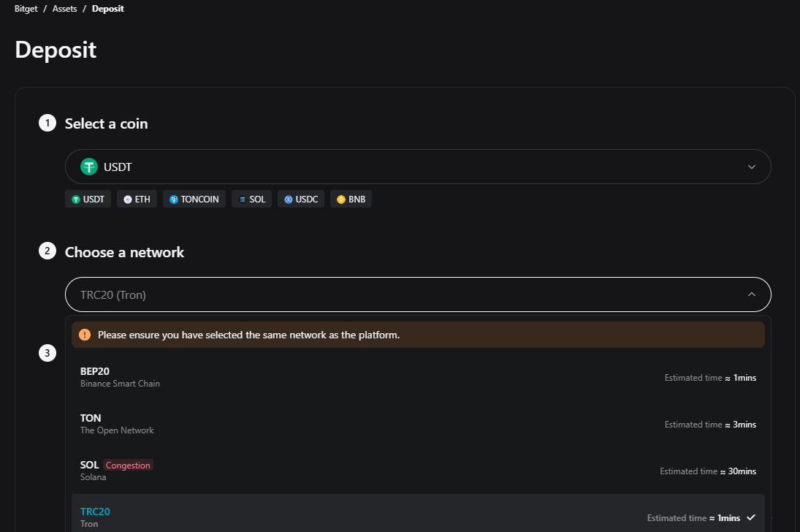The width and height of the screenshot is (800, 532).
Task: Click the checkmark on TRC20 row
Action: pyautogui.click(x=751, y=517)
